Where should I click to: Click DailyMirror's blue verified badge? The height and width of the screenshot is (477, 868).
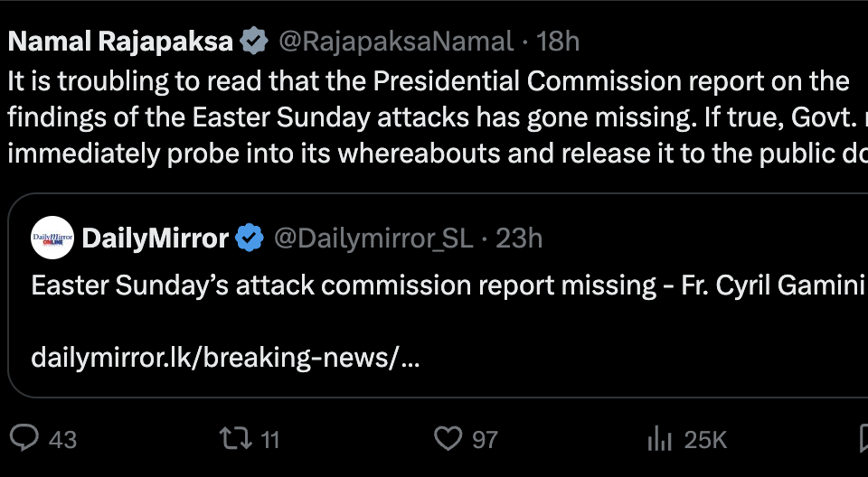[250, 238]
